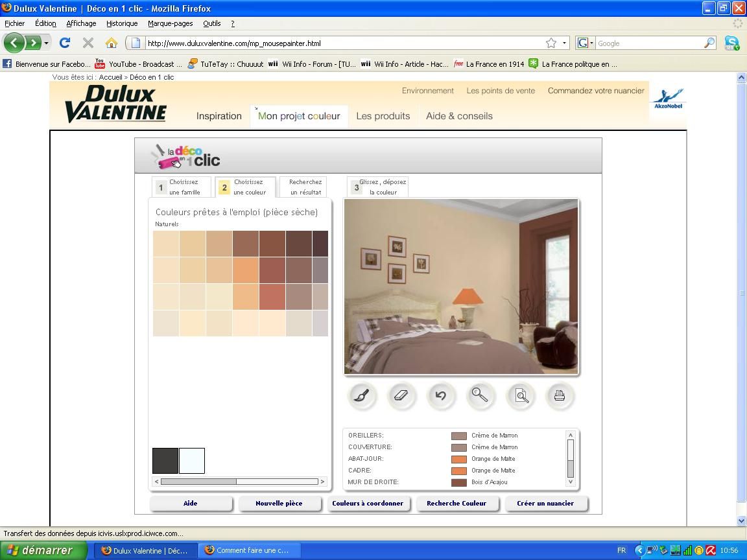The width and height of the screenshot is (747, 560).
Task: Click the Nouvelle pièce button
Action: [279, 503]
